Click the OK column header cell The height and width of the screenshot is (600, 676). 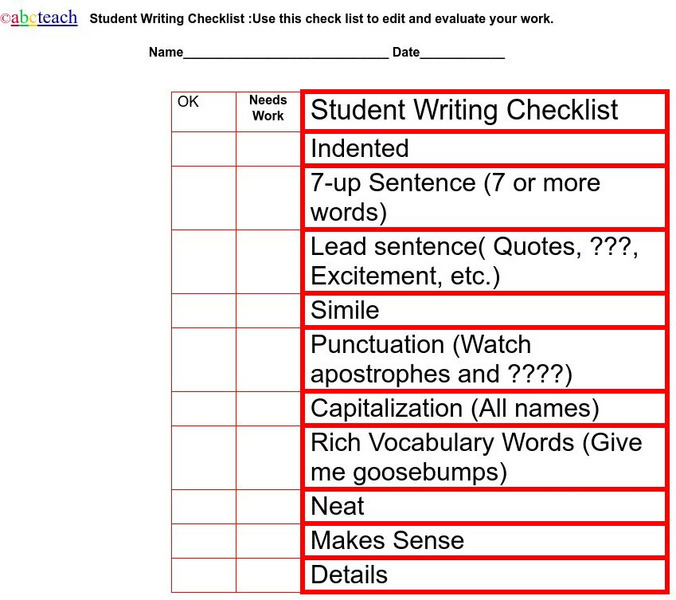point(204,111)
